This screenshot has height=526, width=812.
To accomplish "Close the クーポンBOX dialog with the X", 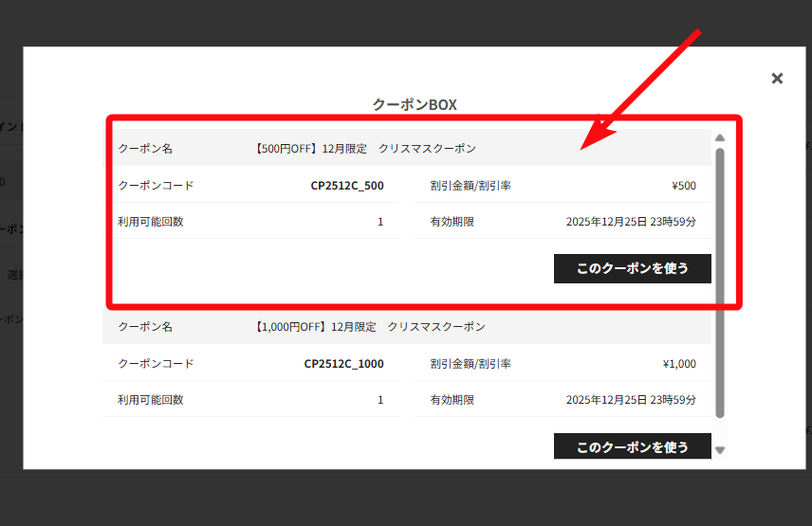I will pyautogui.click(x=777, y=78).
